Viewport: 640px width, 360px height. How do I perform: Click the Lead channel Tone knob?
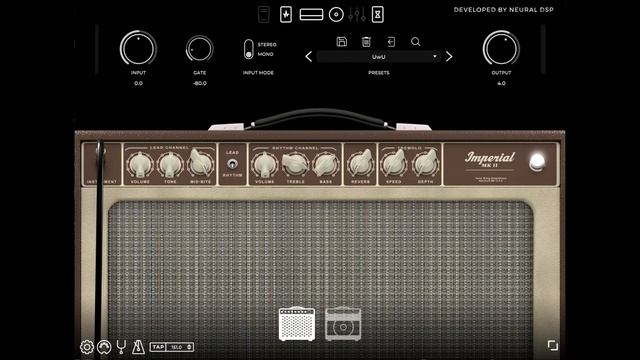tap(170, 165)
